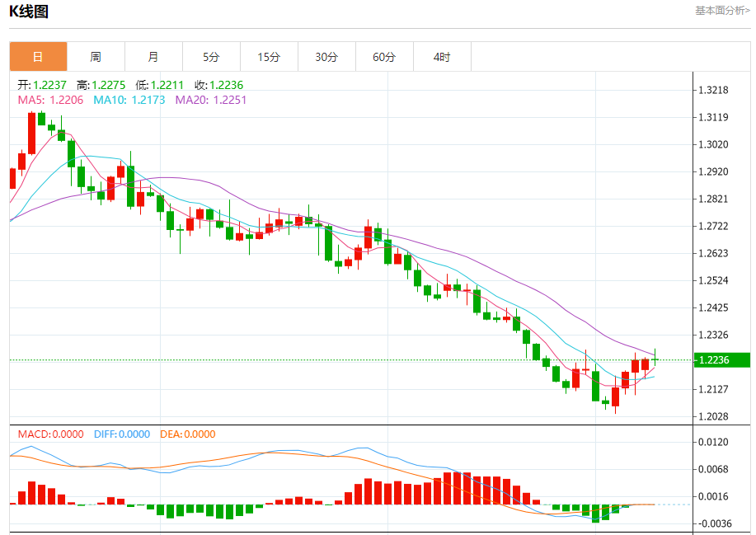Click the MA20: 1.2251 legend

click(x=211, y=101)
